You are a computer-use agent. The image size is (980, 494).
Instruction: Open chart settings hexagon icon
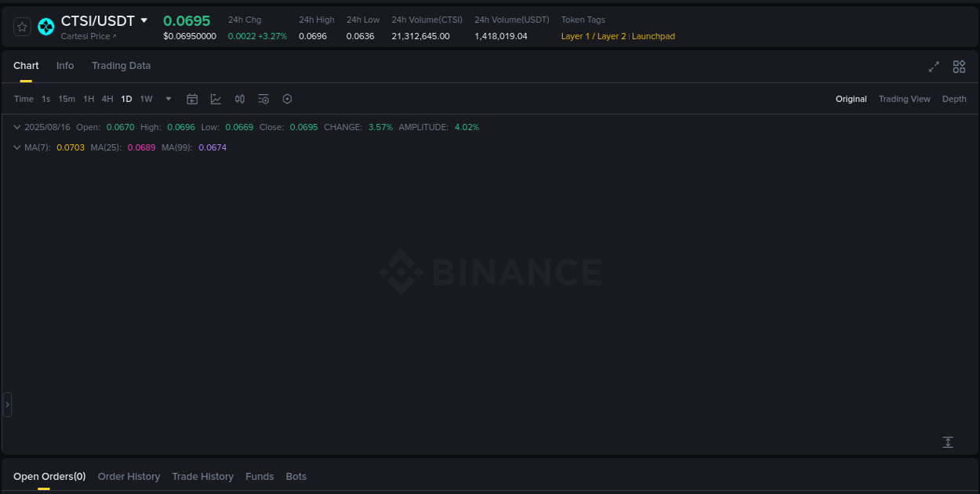click(x=287, y=99)
